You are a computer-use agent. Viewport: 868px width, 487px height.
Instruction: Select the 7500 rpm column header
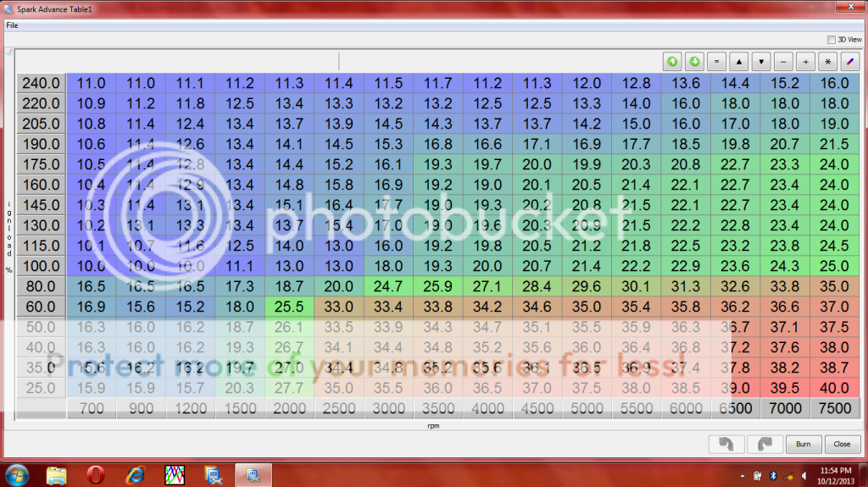coord(835,408)
